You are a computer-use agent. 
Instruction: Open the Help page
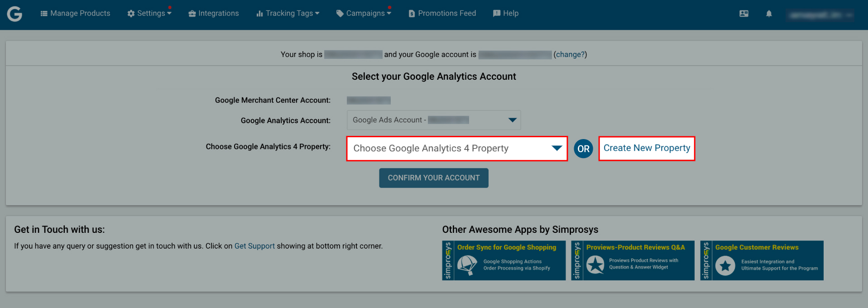click(506, 14)
